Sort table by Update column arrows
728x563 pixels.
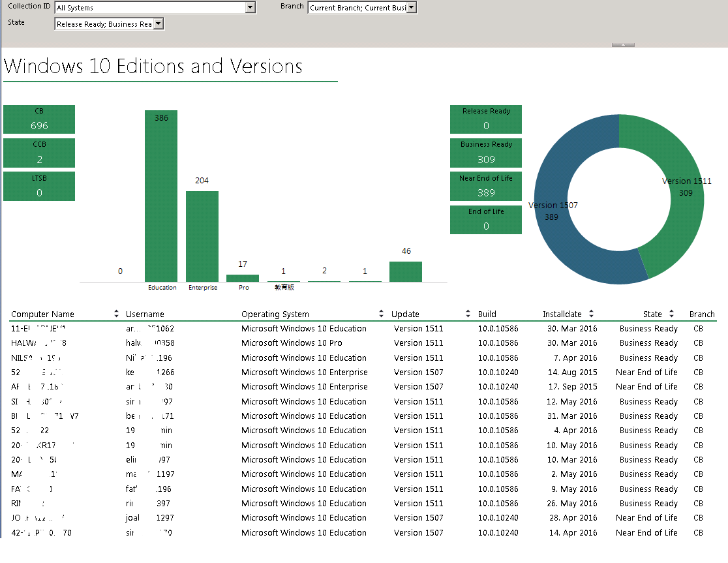(x=468, y=314)
